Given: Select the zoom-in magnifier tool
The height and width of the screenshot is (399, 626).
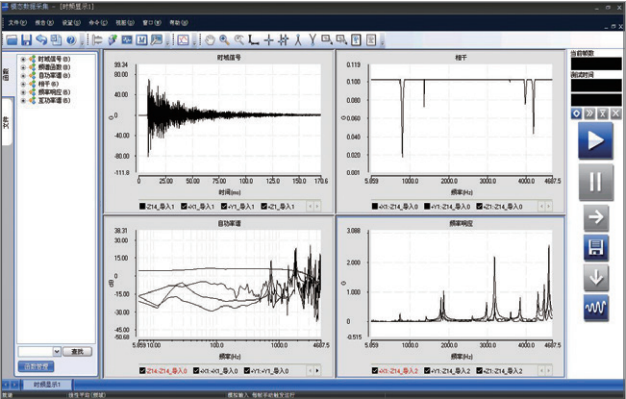Looking at the screenshot, I should (x=224, y=40).
